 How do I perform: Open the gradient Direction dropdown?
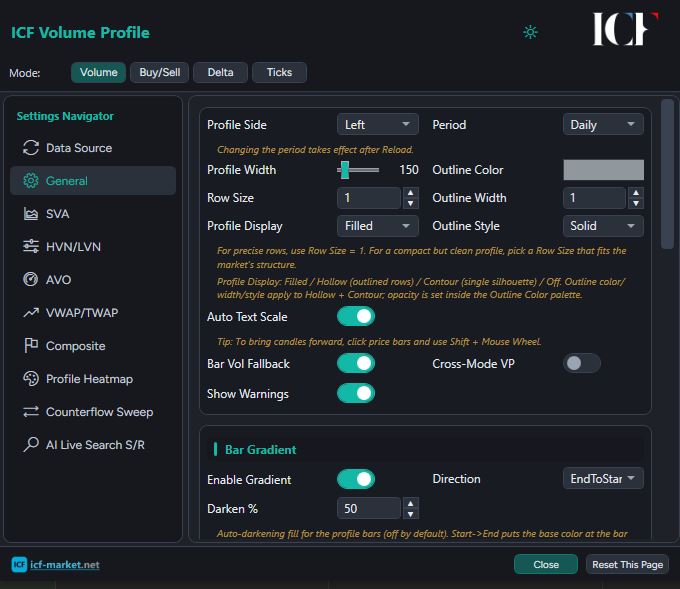click(x=603, y=478)
